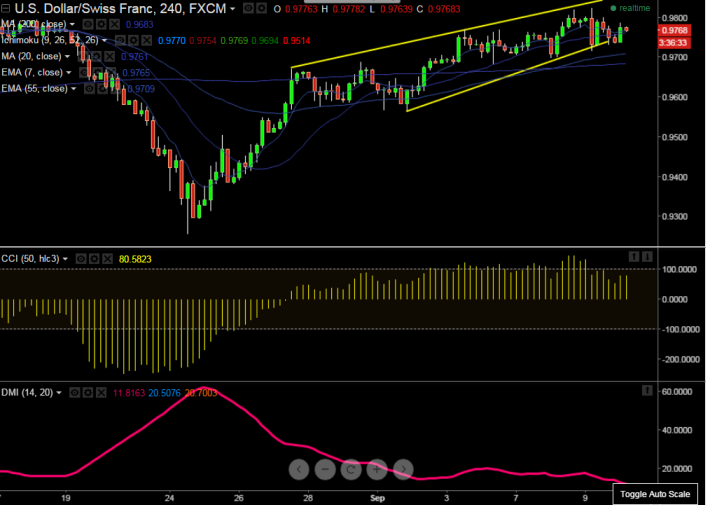Collapse the indicator legend with the minus box icon
This screenshot has height=505, width=706.
5,8
